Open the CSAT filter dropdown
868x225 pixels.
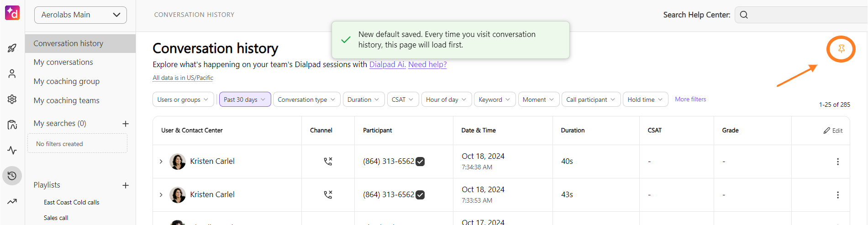403,99
